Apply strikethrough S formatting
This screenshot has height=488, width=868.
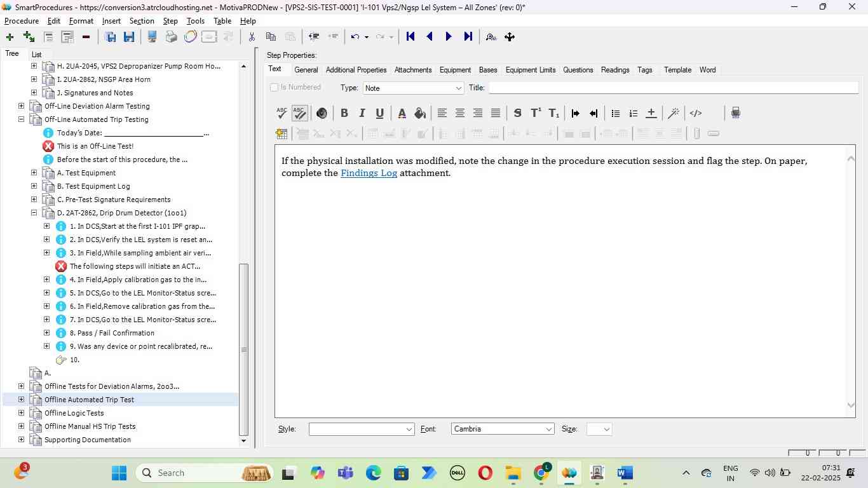[x=517, y=113]
